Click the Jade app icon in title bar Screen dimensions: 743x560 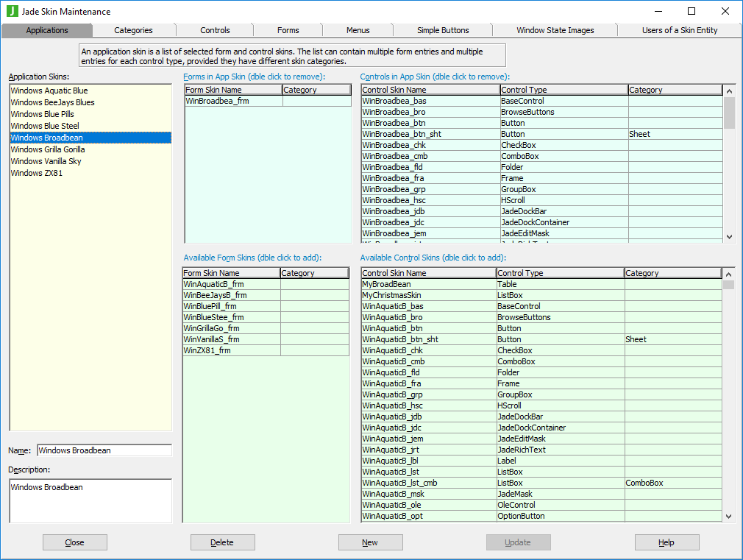12,11
